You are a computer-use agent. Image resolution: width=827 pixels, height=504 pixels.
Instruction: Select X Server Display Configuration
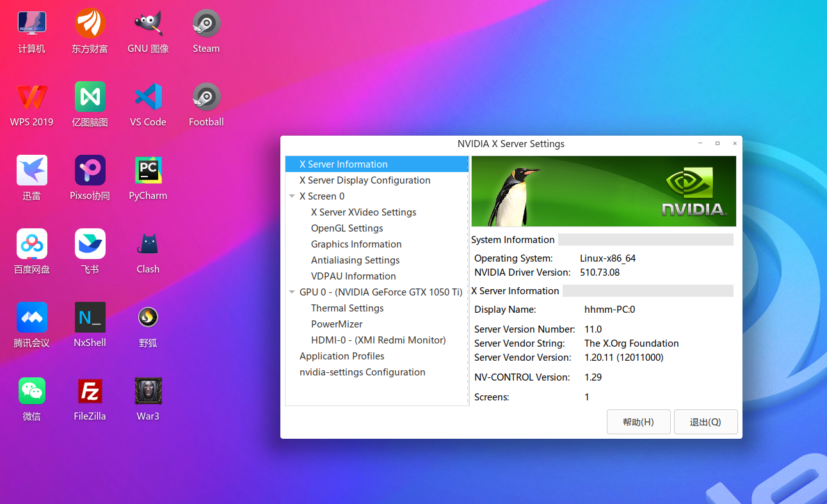click(x=365, y=180)
